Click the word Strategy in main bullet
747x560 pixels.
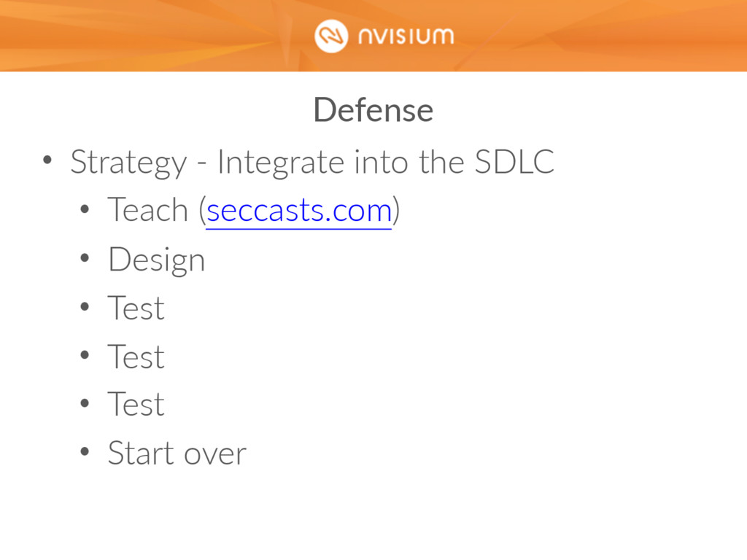(x=128, y=163)
